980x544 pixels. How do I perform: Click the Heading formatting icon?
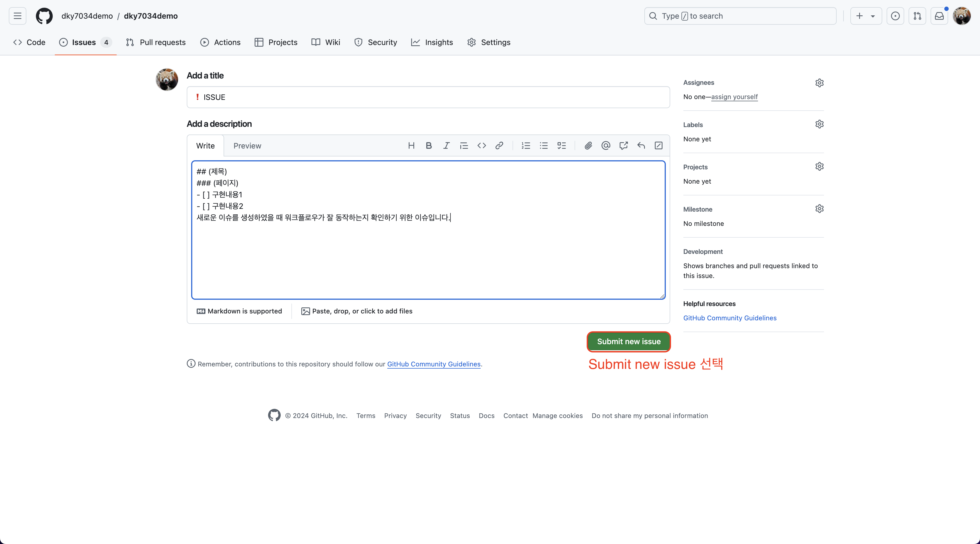point(411,145)
